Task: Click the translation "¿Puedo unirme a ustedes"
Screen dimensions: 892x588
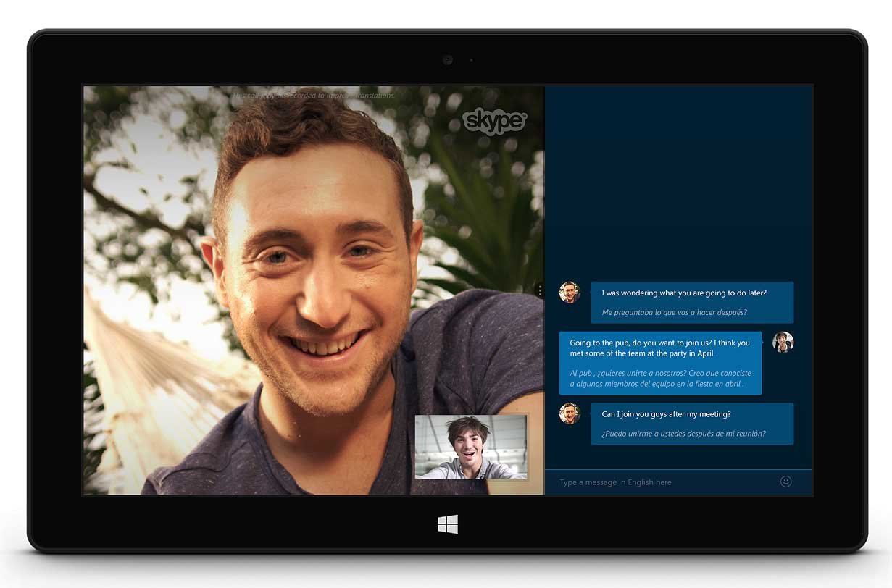Action: pyautogui.click(x=683, y=434)
